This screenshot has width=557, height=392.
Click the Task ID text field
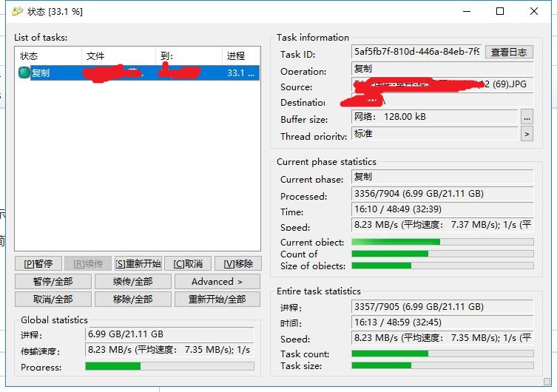pyautogui.click(x=417, y=52)
